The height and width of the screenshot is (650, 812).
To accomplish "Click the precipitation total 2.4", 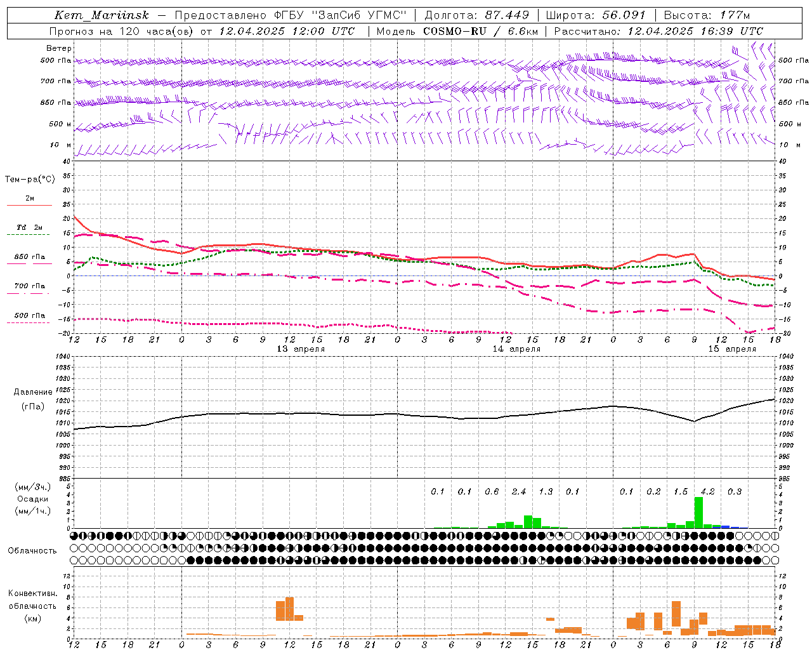I will coord(519,491).
